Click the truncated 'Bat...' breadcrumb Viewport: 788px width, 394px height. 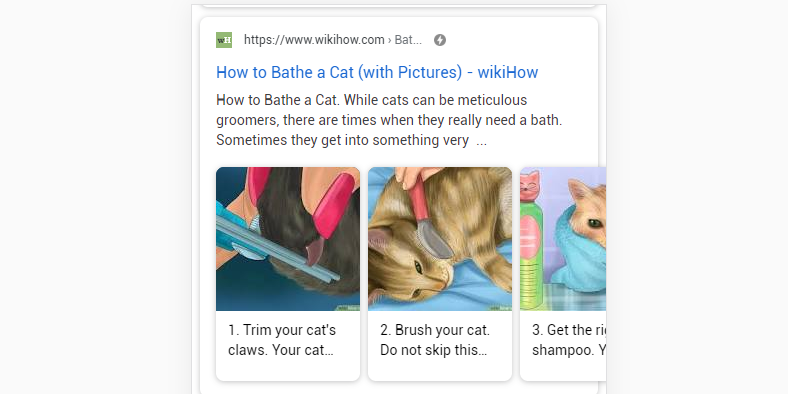coord(408,40)
